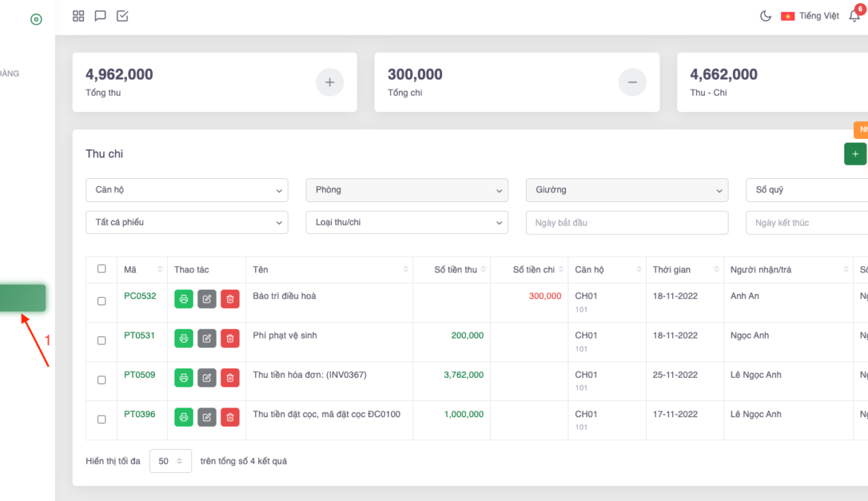Open the grid apps icon in header
The image size is (868, 501).
pos(79,16)
